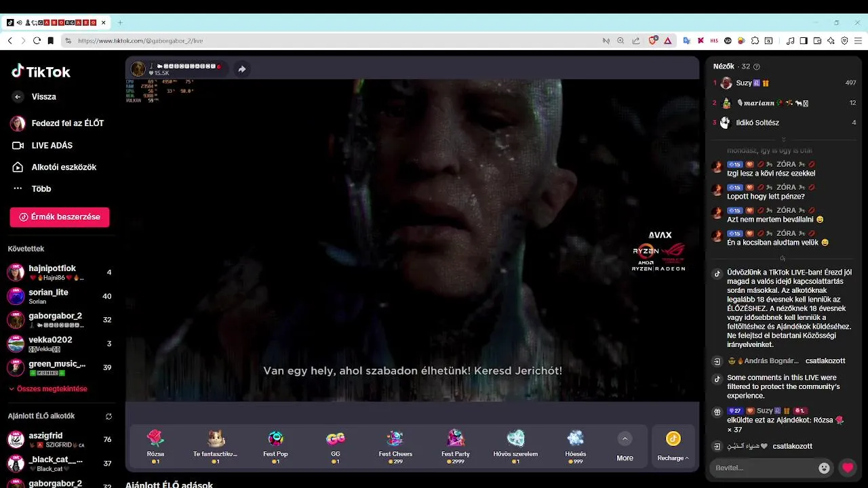
Task: Expand Összes megtekintése followed list
Action: click(x=47, y=389)
